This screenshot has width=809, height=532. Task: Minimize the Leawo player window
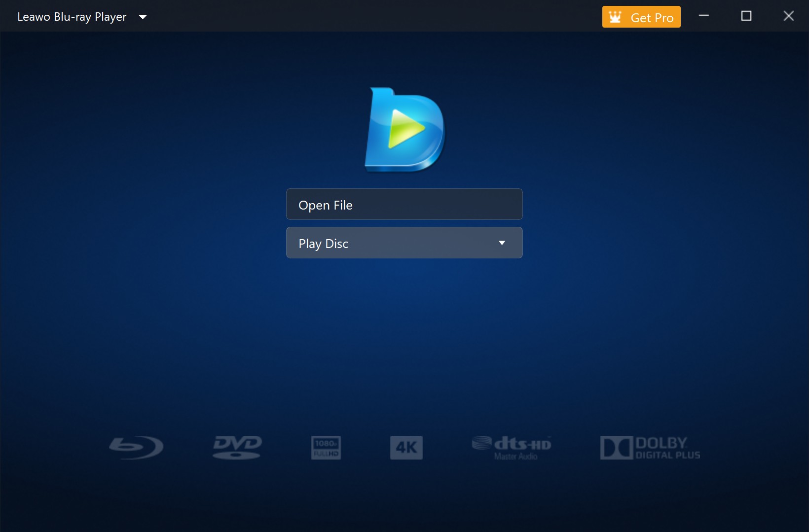704,16
